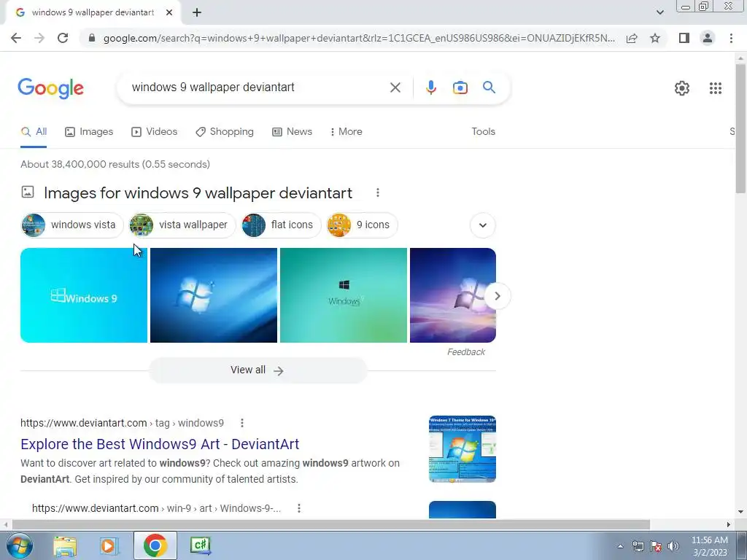Open Chrome's three-dot menu
Viewport: 747px width, 560px height.
[731, 38]
